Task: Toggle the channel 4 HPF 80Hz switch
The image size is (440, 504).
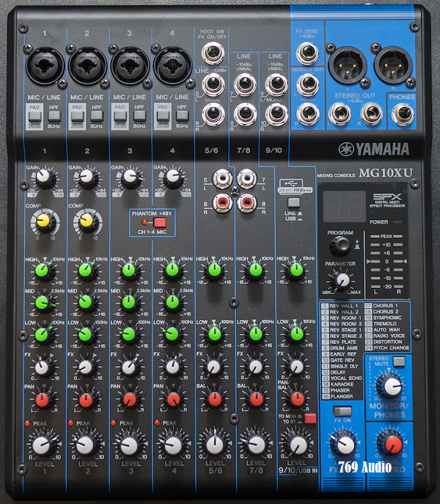Action: coord(182,116)
